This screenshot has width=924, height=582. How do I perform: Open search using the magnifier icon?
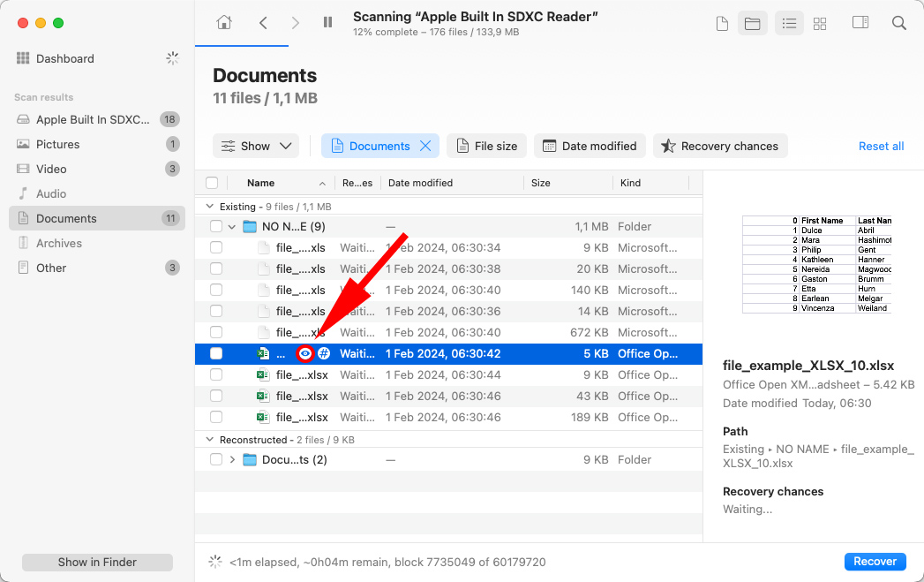tap(898, 23)
